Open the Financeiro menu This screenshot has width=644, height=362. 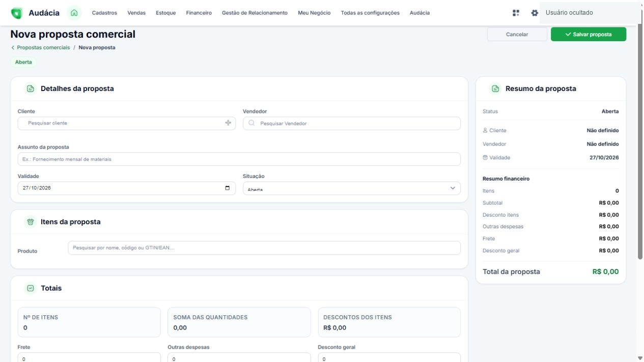[x=199, y=13]
